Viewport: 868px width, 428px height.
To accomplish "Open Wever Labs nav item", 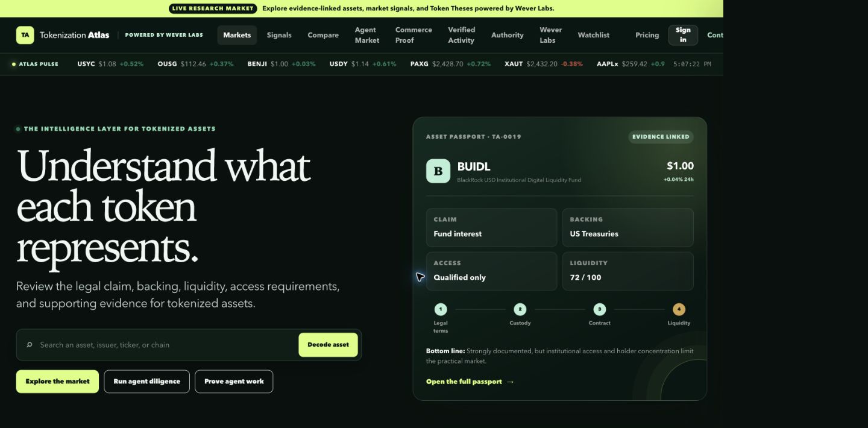I will click(x=550, y=35).
